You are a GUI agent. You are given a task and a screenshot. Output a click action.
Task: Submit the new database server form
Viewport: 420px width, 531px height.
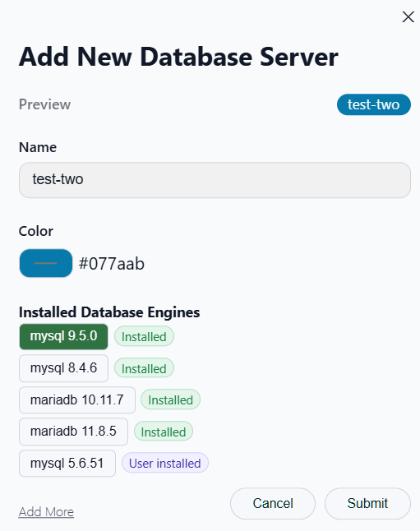point(367,504)
